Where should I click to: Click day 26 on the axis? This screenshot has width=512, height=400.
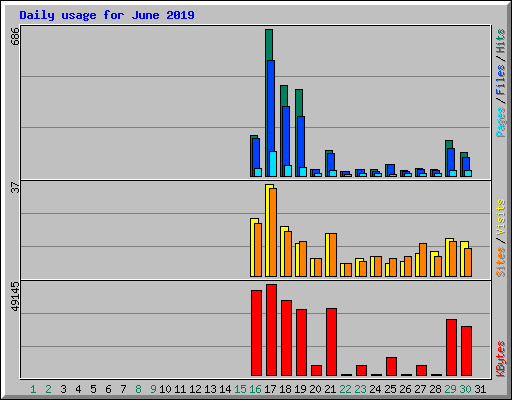[405, 389]
